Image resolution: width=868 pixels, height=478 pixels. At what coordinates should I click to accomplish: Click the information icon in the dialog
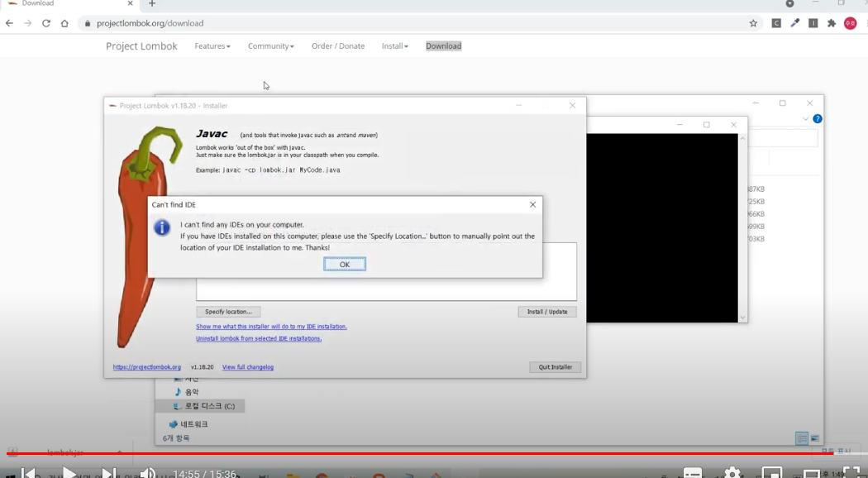(x=162, y=227)
